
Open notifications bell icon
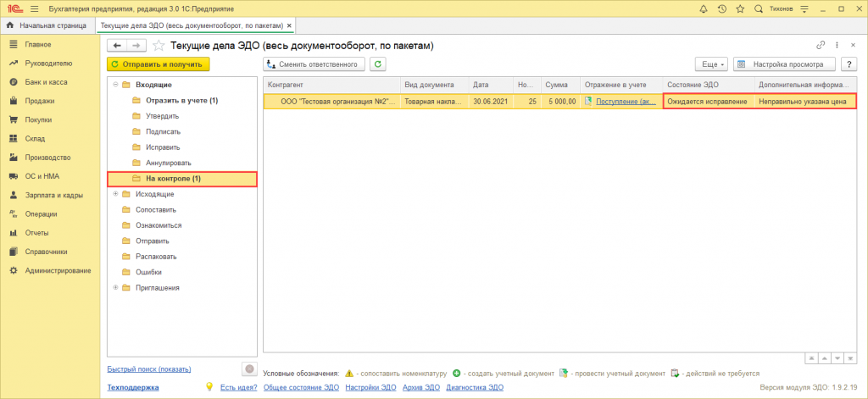click(x=704, y=9)
